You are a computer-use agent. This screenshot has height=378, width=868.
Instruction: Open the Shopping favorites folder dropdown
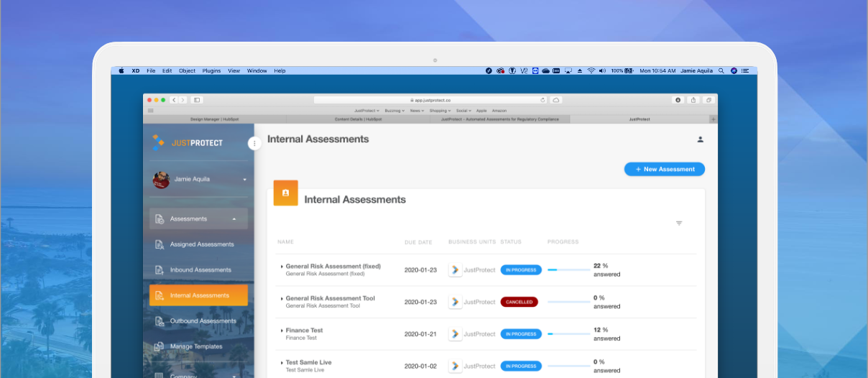(441, 111)
